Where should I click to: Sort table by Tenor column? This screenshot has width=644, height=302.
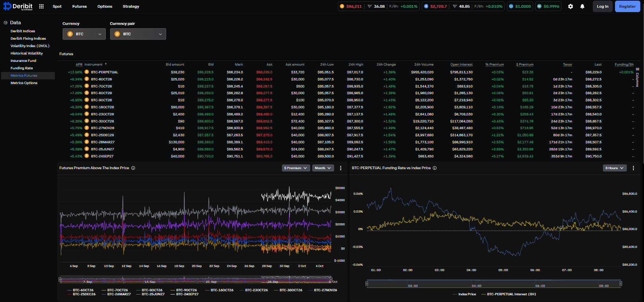point(568,65)
